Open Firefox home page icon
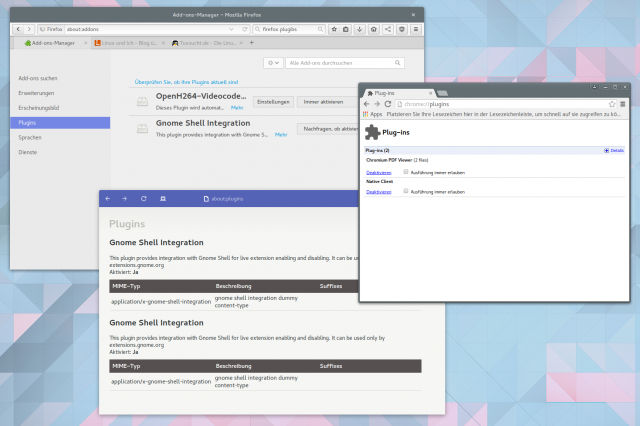The image size is (640, 426). click(x=370, y=30)
